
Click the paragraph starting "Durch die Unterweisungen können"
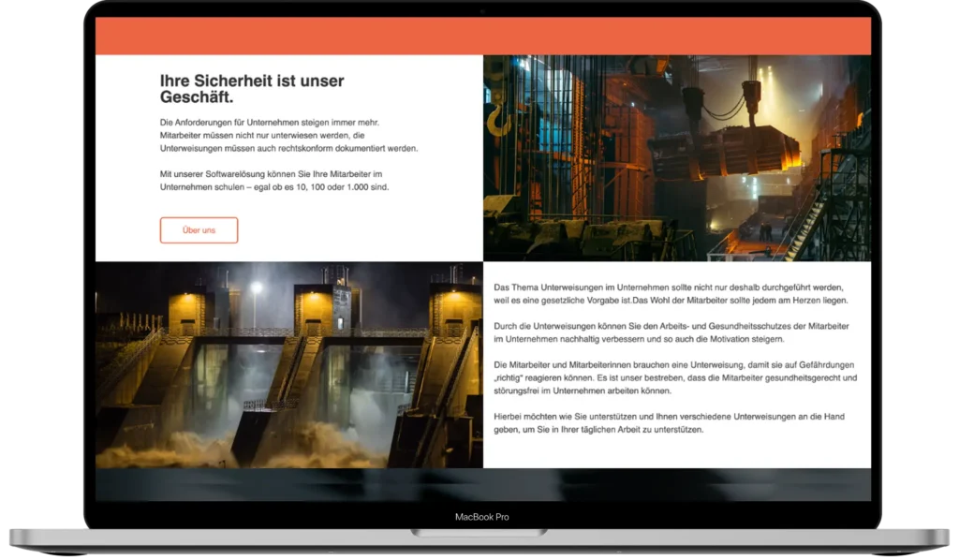coord(671,332)
